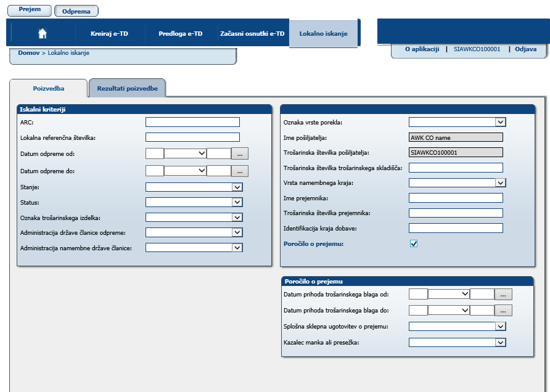The width and height of the screenshot is (550, 392).
Task: Expand the Vrsta namembnega kraja dropdown
Action: [458, 182]
